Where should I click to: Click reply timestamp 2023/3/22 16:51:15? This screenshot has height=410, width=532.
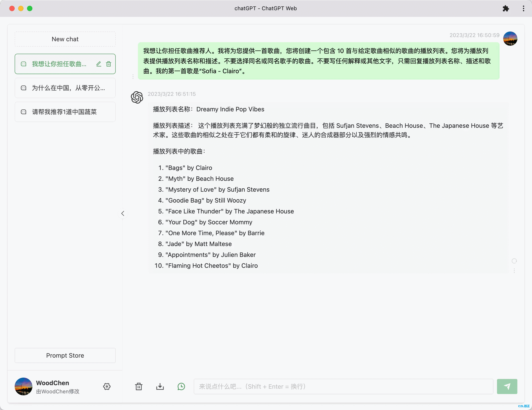click(x=172, y=94)
